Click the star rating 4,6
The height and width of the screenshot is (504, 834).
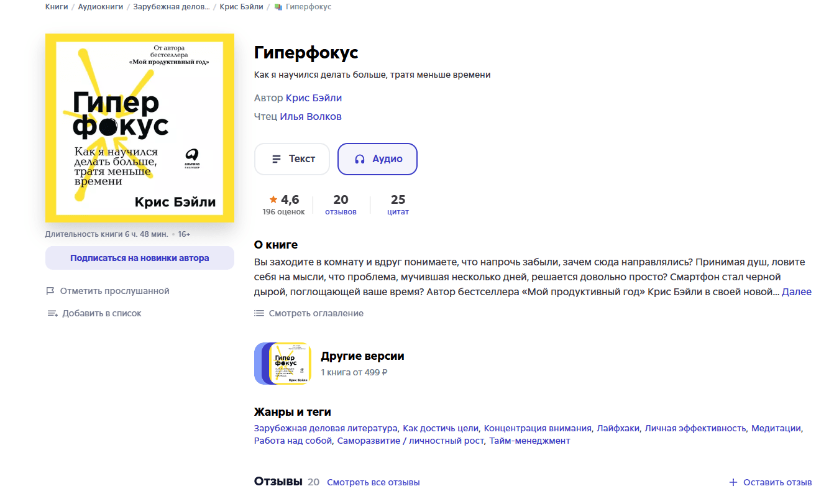point(284,199)
